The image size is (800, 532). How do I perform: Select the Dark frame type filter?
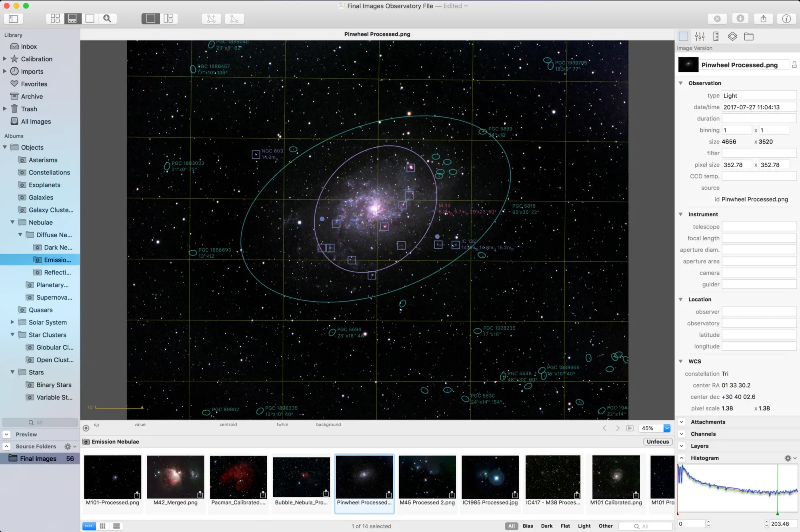pyautogui.click(x=547, y=526)
